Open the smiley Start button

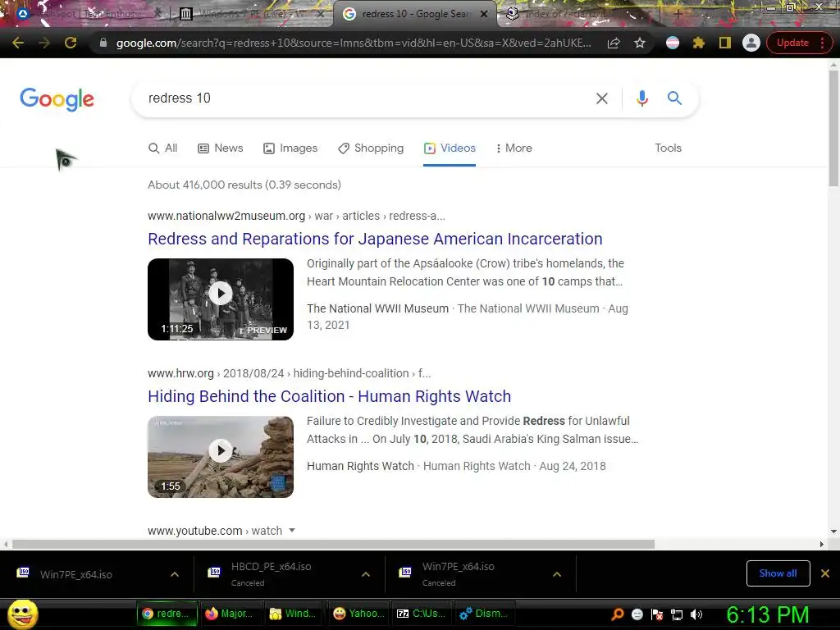(22, 614)
